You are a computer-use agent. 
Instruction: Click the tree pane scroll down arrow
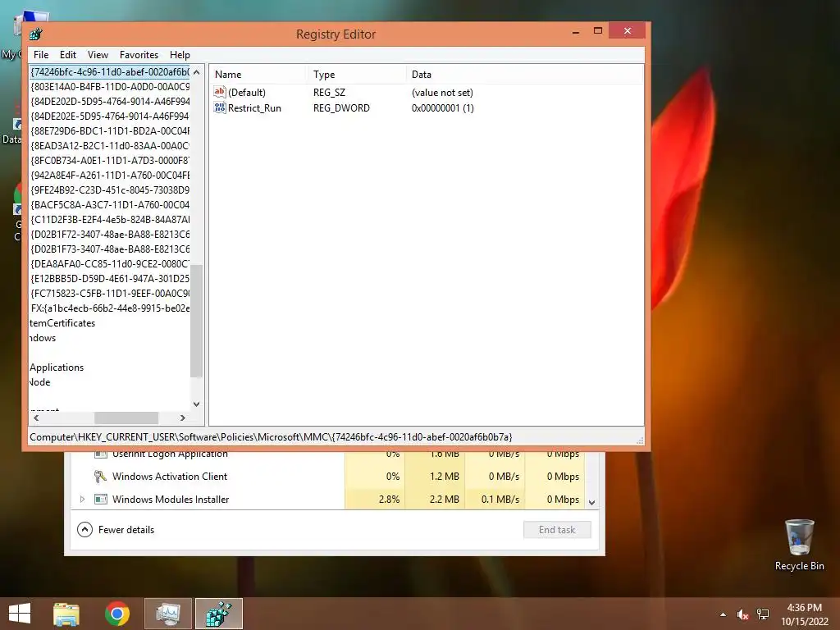197,404
